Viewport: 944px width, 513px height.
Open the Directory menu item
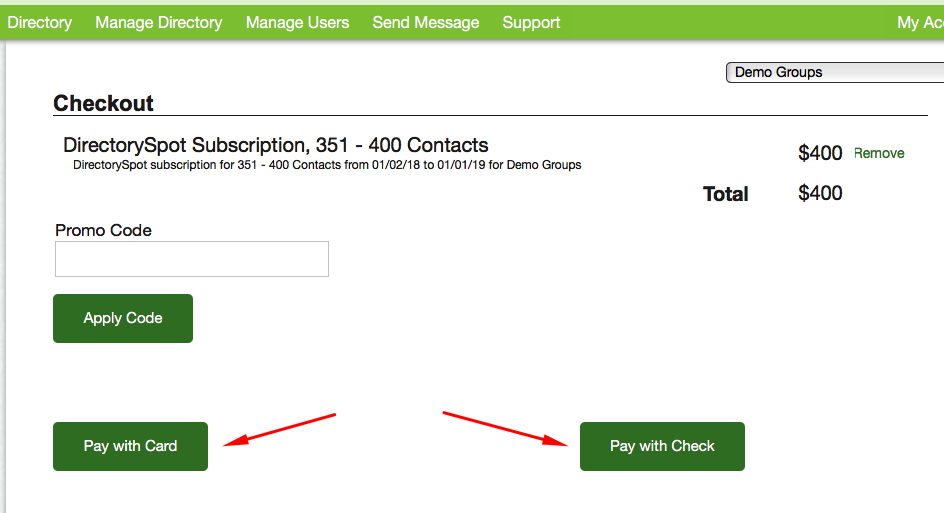tap(39, 22)
